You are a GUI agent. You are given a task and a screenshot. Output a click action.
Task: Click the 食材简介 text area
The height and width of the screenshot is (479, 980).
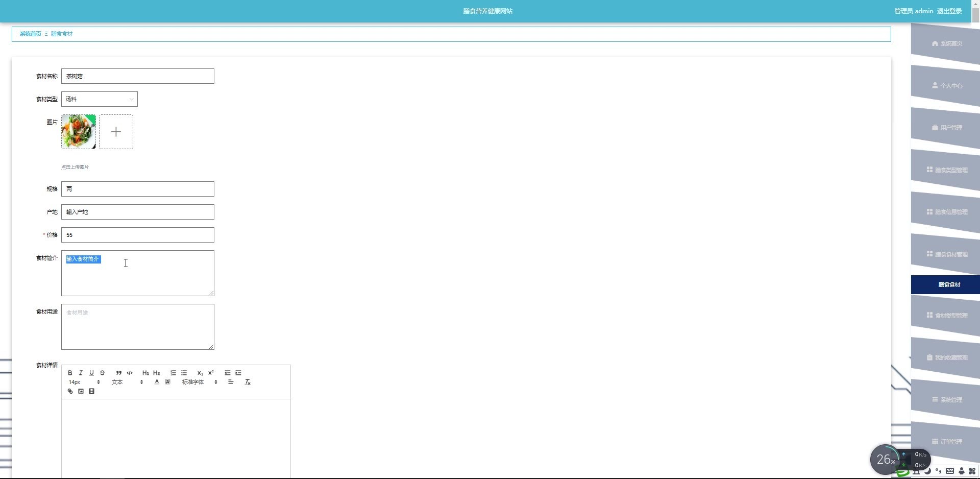click(138, 273)
